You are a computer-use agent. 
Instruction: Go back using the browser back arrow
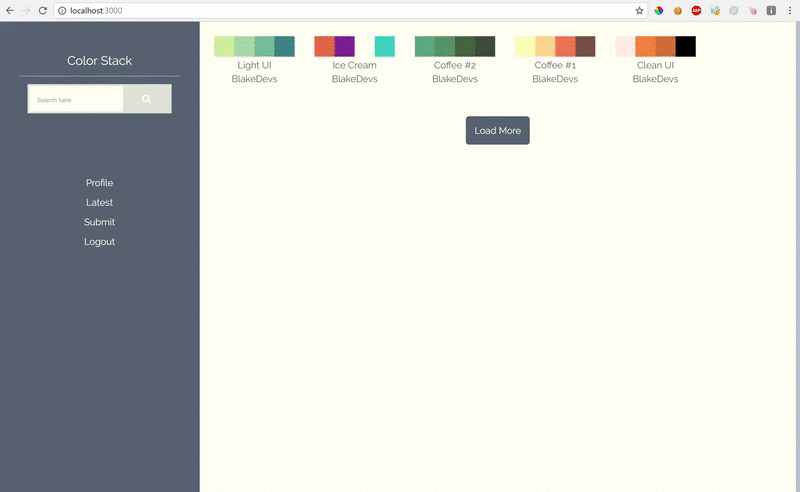(x=10, y=10)
